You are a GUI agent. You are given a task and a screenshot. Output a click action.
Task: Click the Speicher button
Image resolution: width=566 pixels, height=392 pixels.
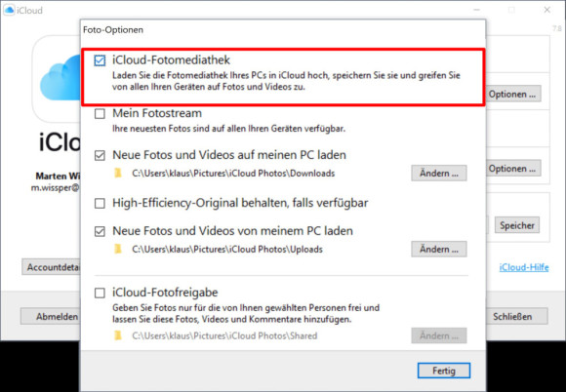pyautogui.click(x=517, y=225)
